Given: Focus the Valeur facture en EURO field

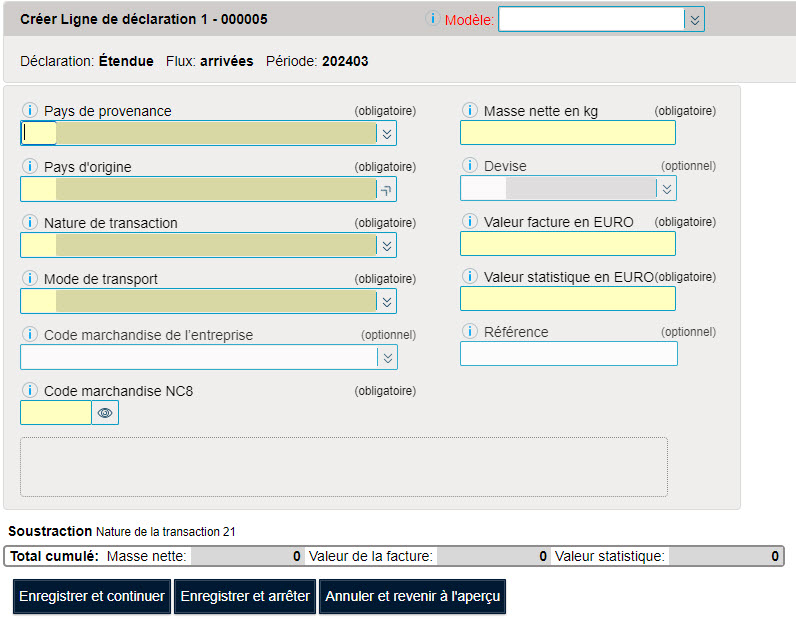Looking at the screenshot, I should coord(568,244).
